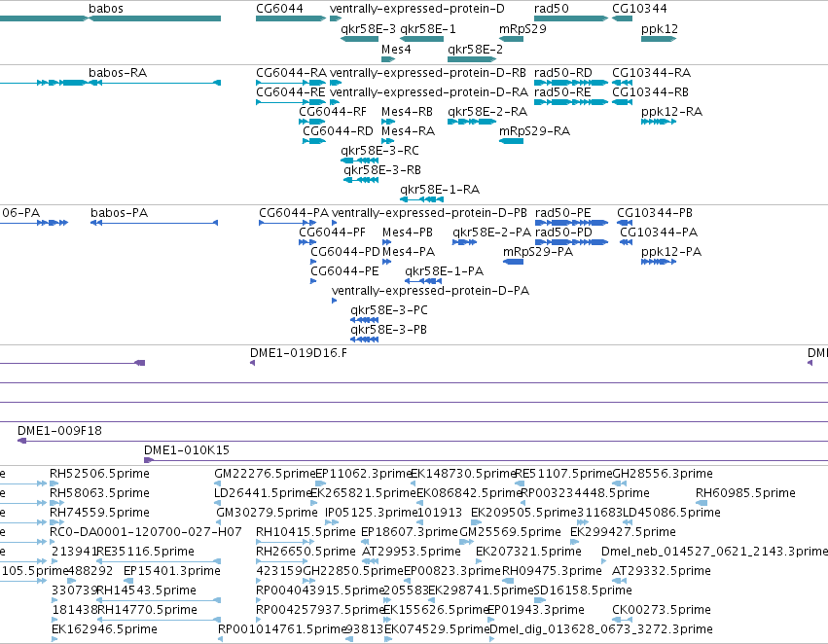
Task: Open the DME1-019D16.F BAC end label
Action: [x=299, y=352]
